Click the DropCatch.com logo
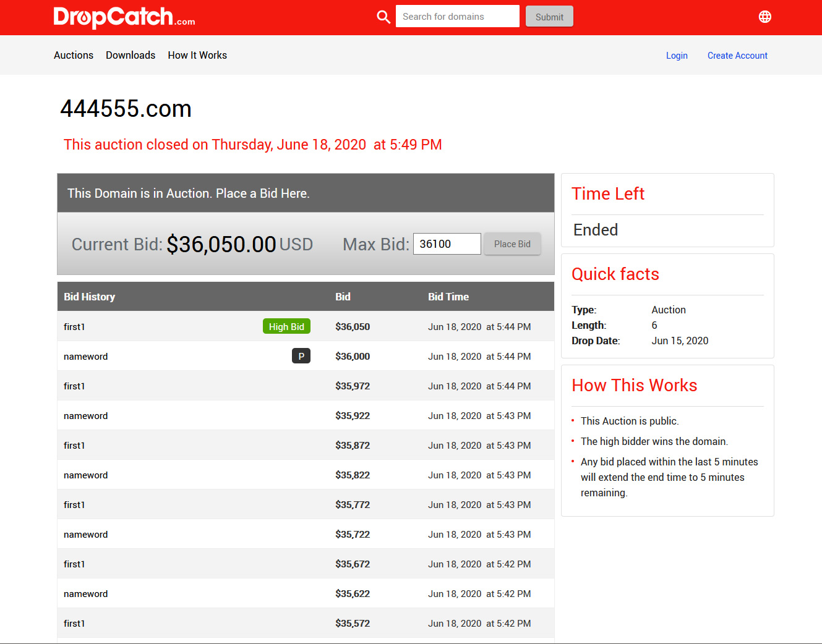Image resolution: width=822 pixels, height=644 pixels. pos(124,17)
